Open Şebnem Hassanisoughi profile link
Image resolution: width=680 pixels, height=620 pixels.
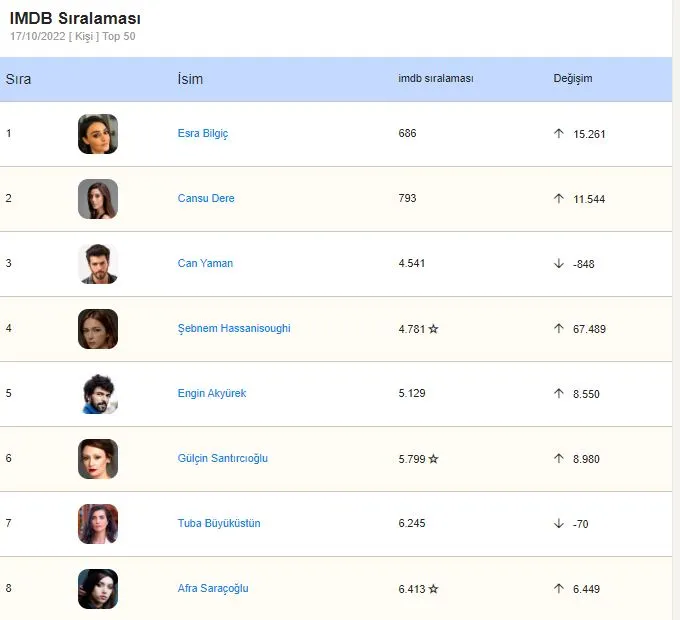(234, 329)
